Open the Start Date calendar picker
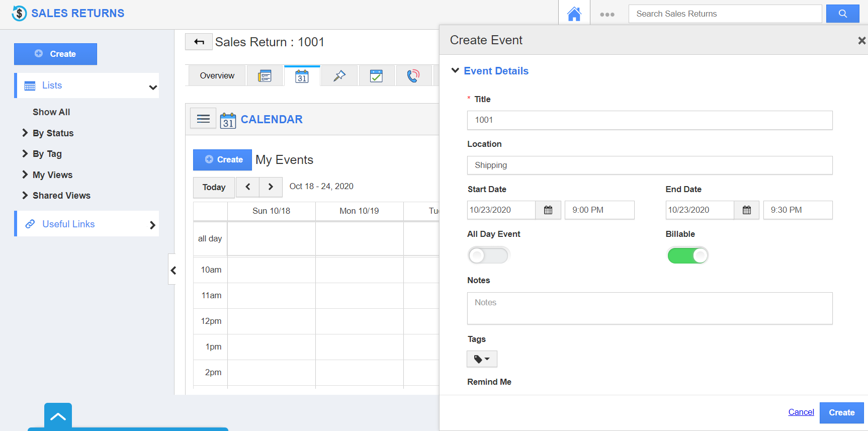Image resolution: width=868 pixels, height=431 pixels. [548, 210]
